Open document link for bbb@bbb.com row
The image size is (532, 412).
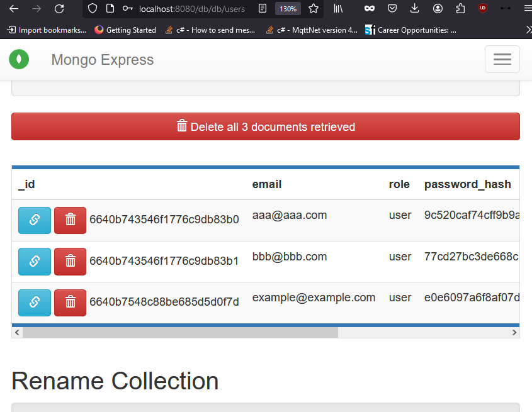35,262
